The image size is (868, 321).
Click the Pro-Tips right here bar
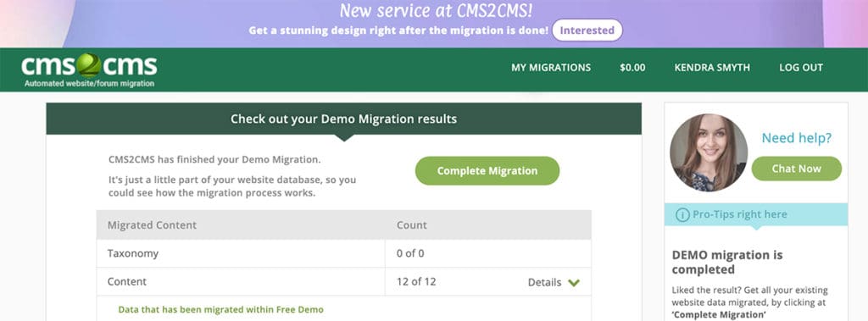(x=755, y=215)
